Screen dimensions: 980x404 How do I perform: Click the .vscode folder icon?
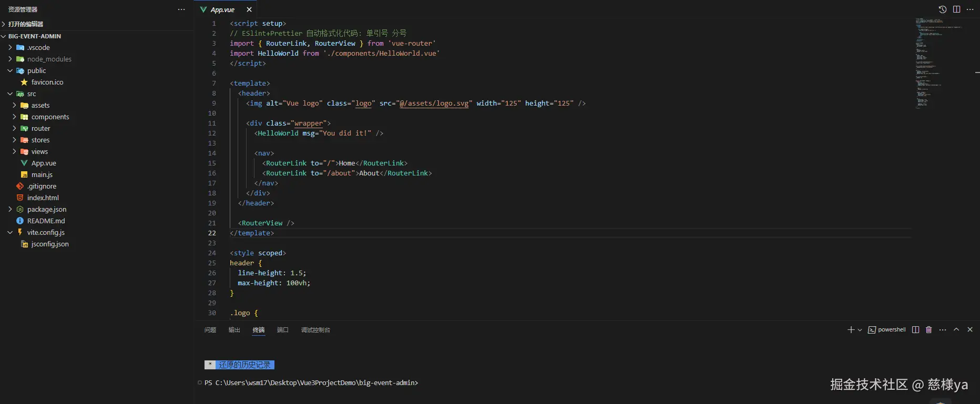[21, 47]
